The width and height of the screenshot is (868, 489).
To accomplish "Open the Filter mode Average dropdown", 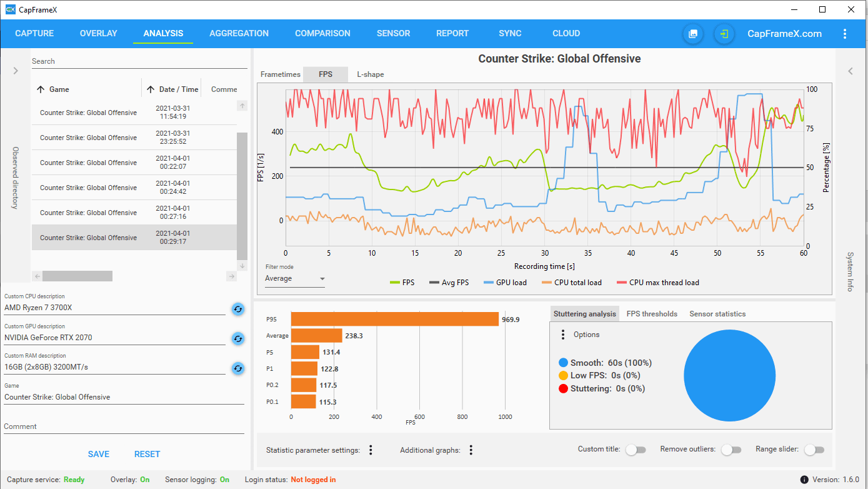I will coord(295,279).
